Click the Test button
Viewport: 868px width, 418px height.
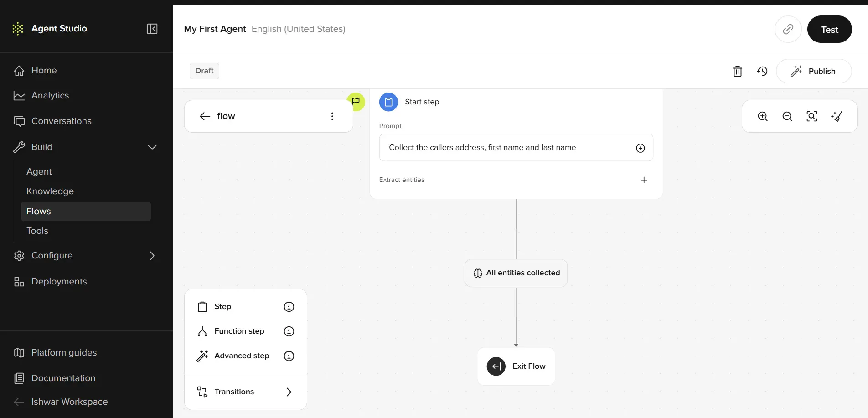pyautogui.click(x=829, y=30)
